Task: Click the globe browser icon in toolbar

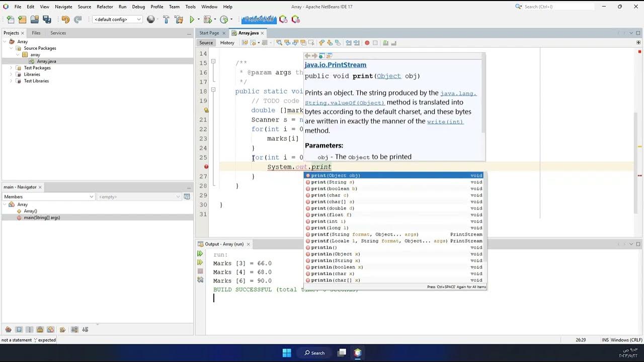Action: point(150,19)
